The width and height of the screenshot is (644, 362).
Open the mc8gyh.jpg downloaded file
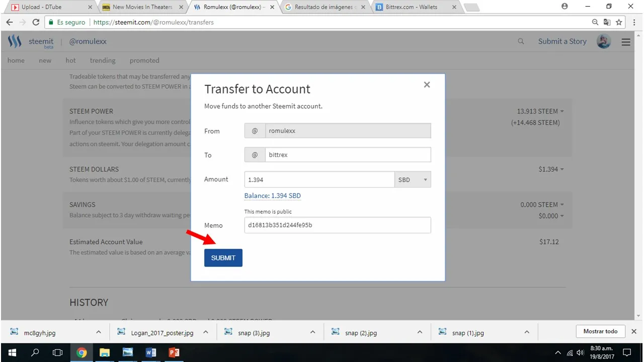pyautogui.click(x=40, y=332)
